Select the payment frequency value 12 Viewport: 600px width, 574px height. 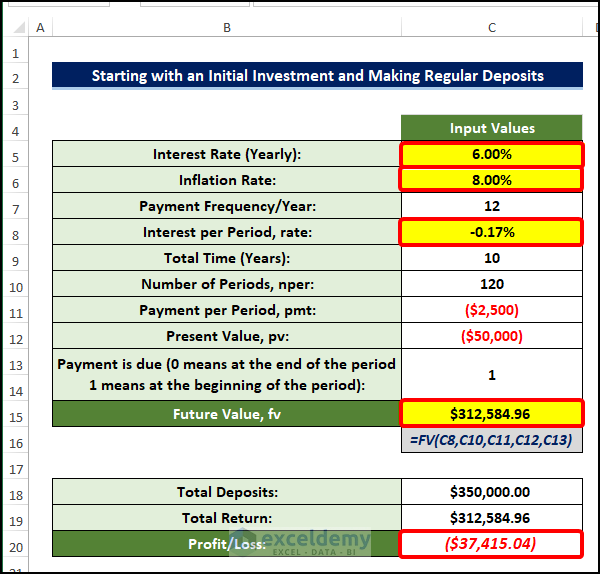point(492,206)
